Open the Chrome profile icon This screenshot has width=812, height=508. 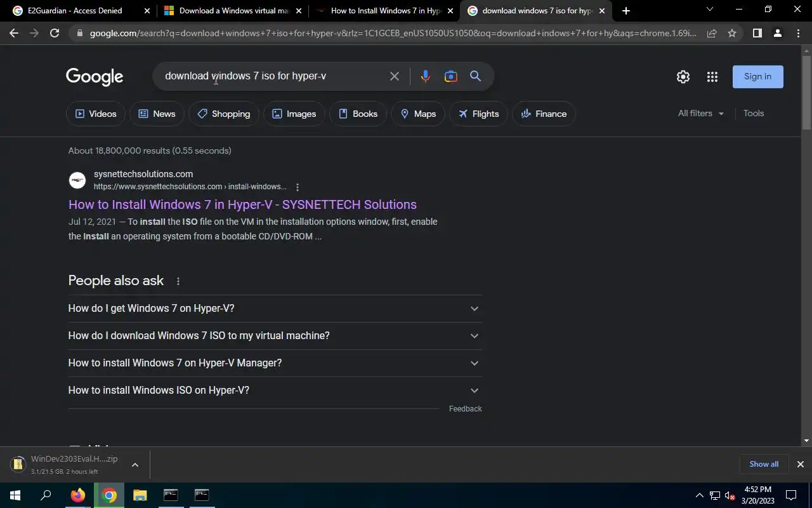coord(777,33)
